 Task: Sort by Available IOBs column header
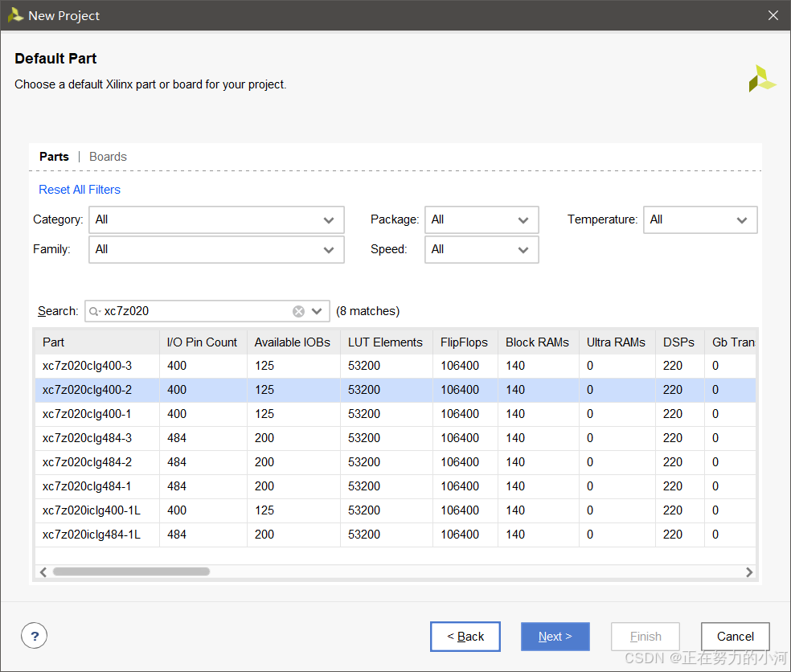[x=293, y=342]
